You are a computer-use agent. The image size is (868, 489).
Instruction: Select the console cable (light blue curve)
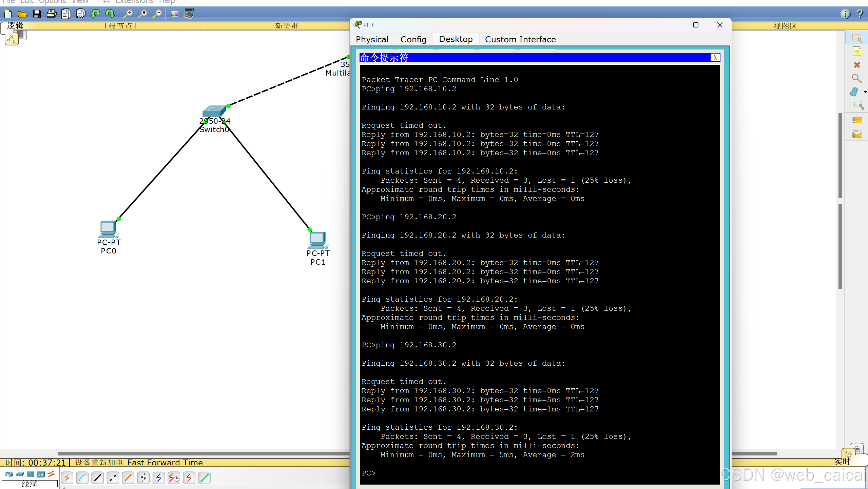(x=82, y=478)
